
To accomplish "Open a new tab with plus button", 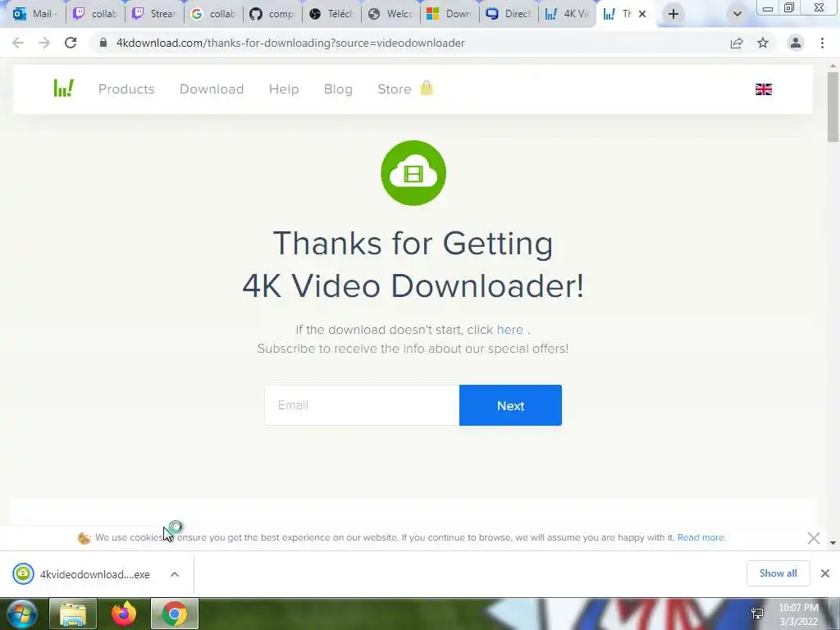I will (x=673, y=14).
